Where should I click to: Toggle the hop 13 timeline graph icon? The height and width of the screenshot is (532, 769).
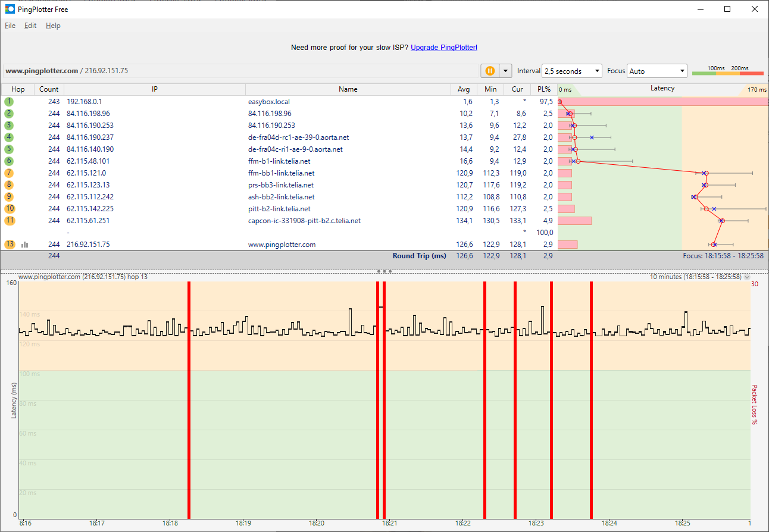point(25,245)
